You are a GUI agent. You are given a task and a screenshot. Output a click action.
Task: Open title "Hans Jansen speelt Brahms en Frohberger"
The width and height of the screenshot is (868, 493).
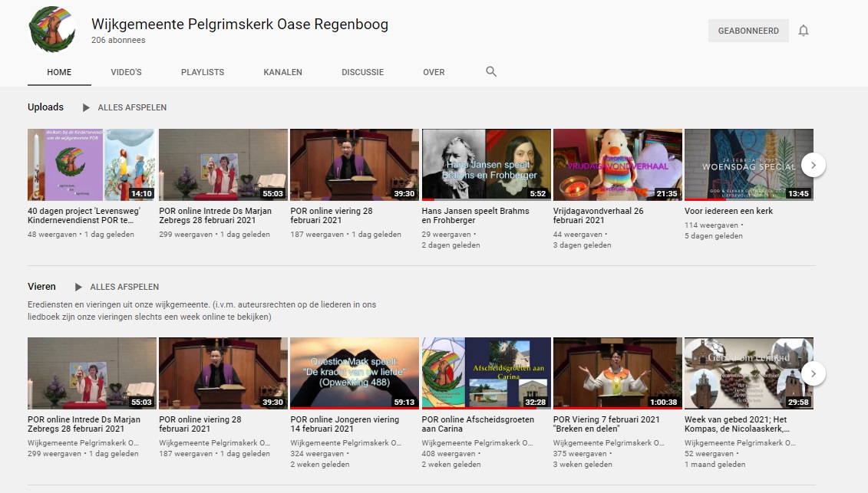click(476, 215)
